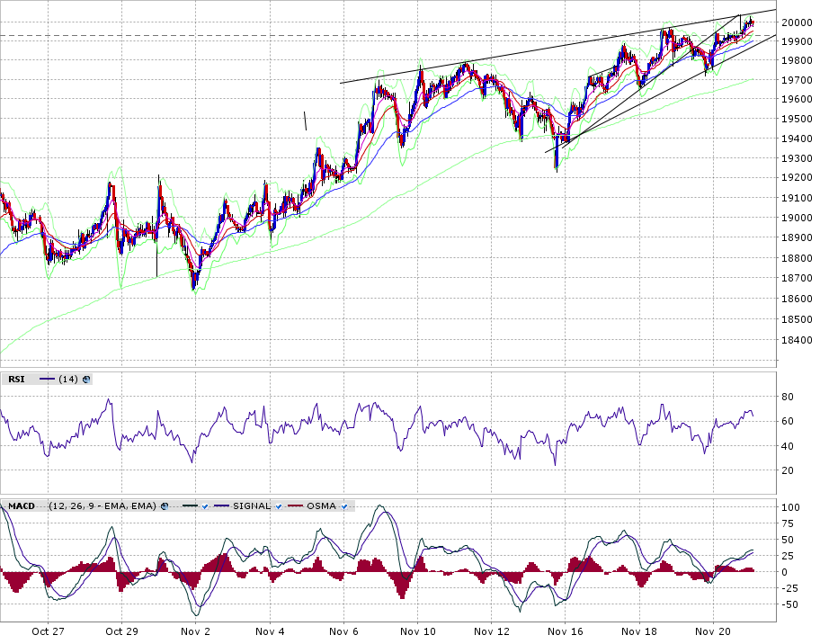Click the Nov 18 date label
Image resolution: width=820 pixels, height=644 pixels.
pos(639,631)
